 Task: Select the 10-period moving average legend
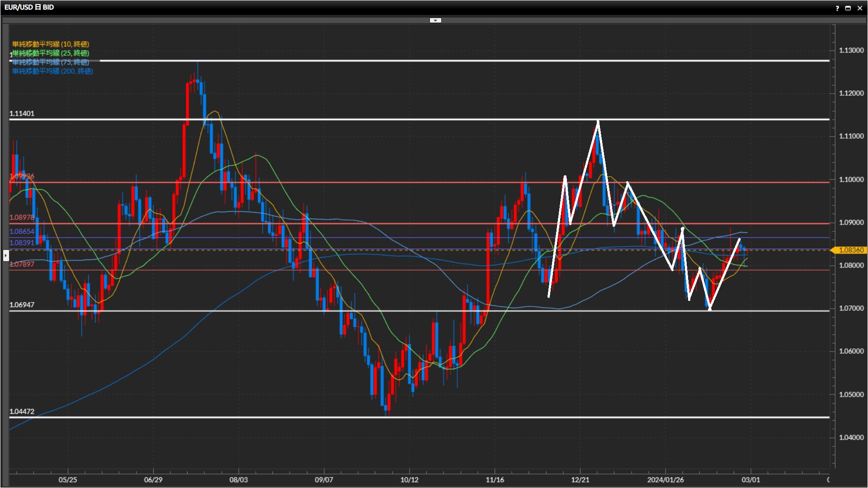coord(51,44)
